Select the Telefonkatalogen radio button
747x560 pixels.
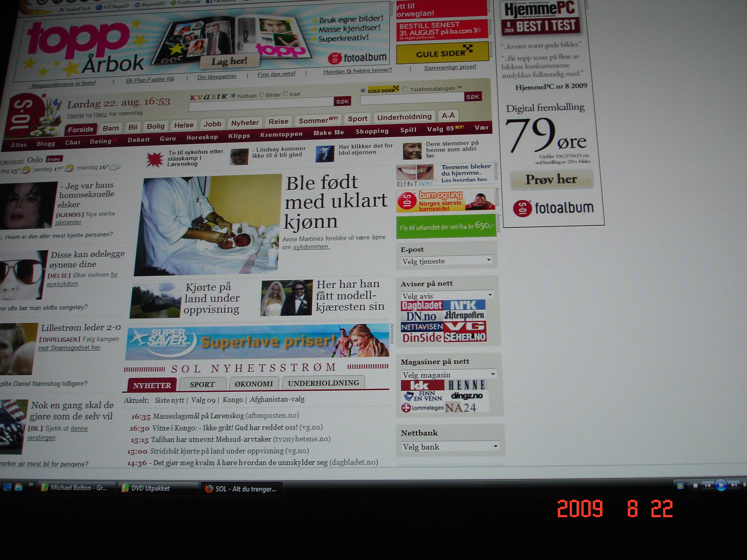[405, 89]
